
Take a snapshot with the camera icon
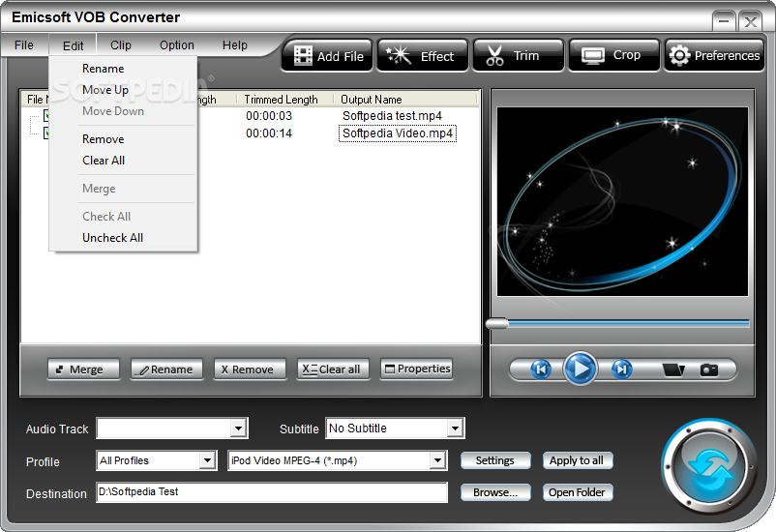[x=708, y=369]
